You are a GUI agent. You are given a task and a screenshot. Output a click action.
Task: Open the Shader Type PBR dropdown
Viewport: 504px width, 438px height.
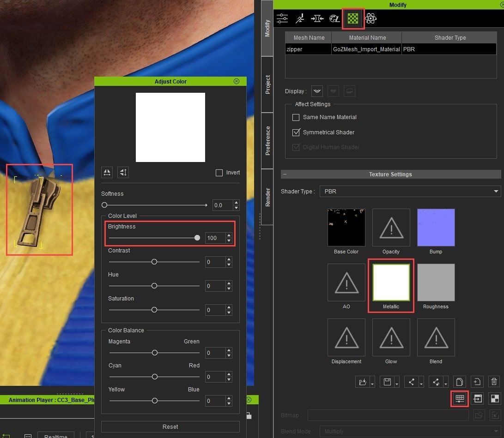point(410,191)
